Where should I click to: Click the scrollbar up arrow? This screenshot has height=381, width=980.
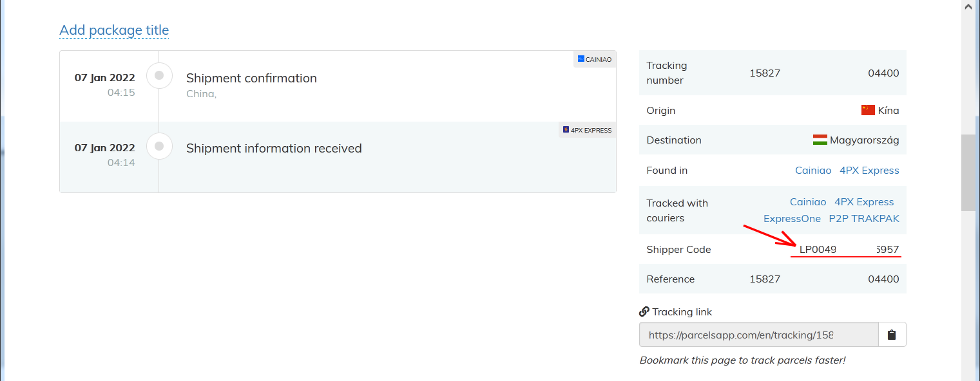pyautogui.click(x=968, y=6)
